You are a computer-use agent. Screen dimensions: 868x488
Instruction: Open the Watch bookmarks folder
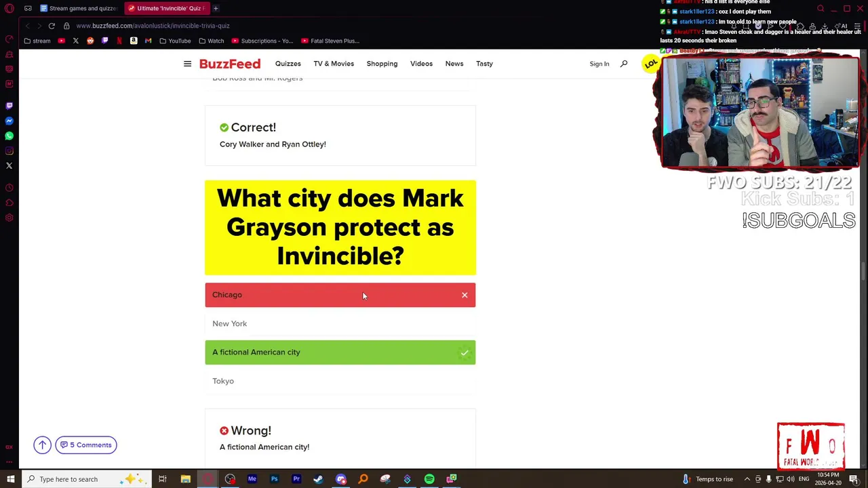pyautogui.click(x=212, y=41)
